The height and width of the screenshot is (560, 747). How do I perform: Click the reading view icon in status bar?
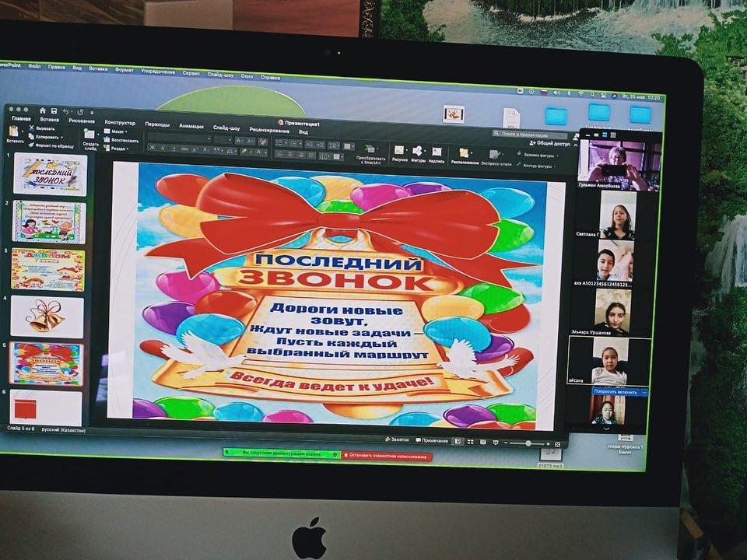[482, 443]
